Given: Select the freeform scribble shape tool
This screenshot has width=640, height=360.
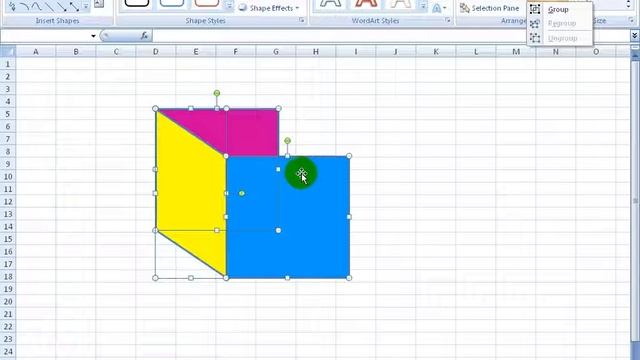Looking at the screenshot, I should pos(12,6).
